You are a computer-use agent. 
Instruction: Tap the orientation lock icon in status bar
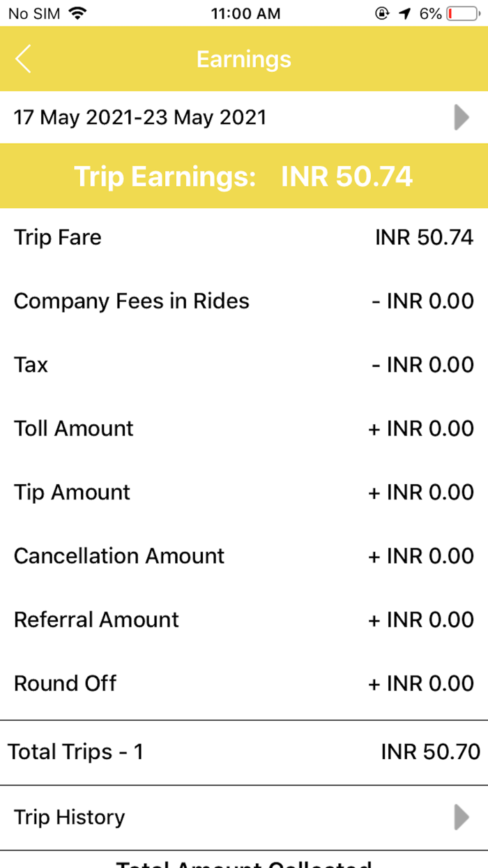click(x=381, y=12)
